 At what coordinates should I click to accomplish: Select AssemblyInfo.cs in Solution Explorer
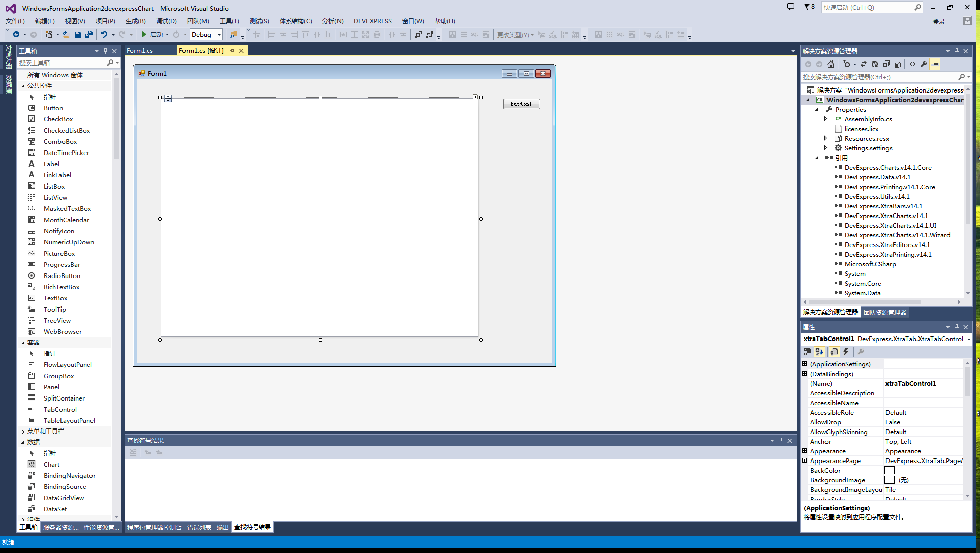click(x=868, y=119)
